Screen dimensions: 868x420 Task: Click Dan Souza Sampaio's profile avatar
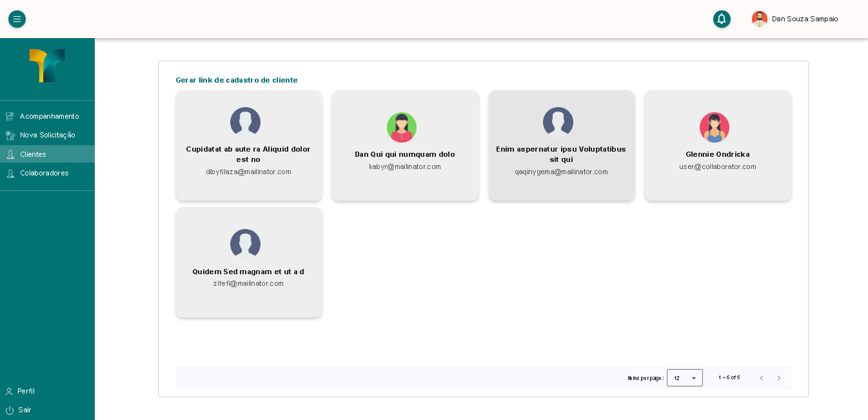(759, 19)
